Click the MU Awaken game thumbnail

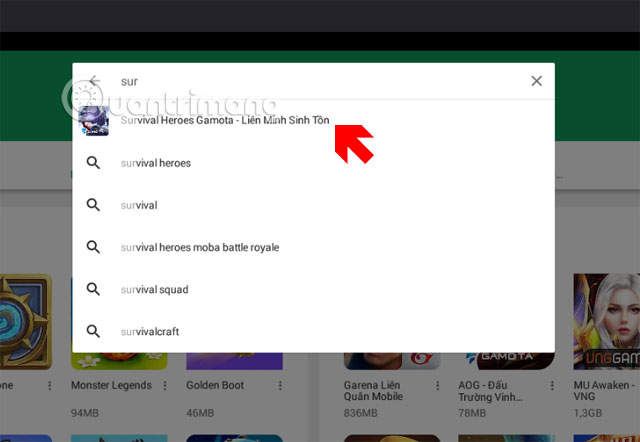607,322
